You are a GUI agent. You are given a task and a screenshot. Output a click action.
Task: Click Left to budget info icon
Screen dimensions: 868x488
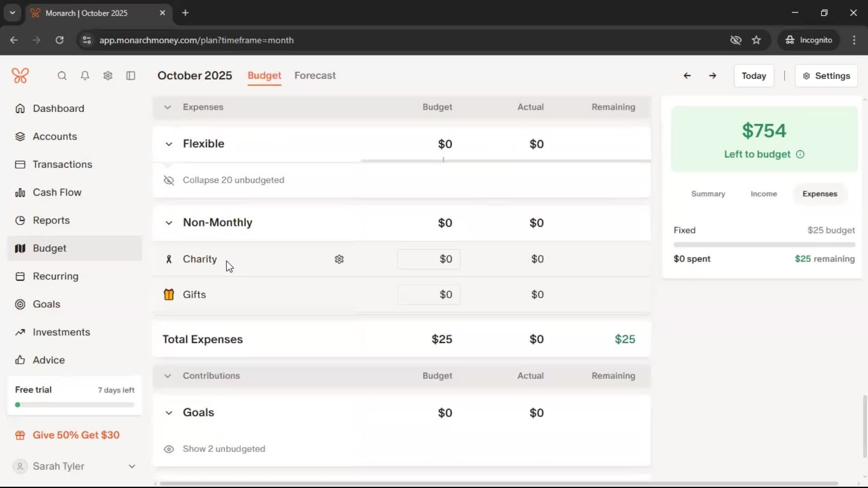(800, 155)
